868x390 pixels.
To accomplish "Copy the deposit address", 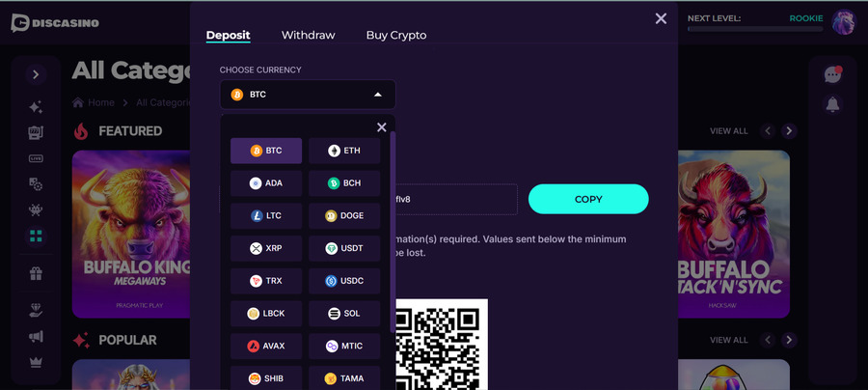I will click(x=588, y=200).
